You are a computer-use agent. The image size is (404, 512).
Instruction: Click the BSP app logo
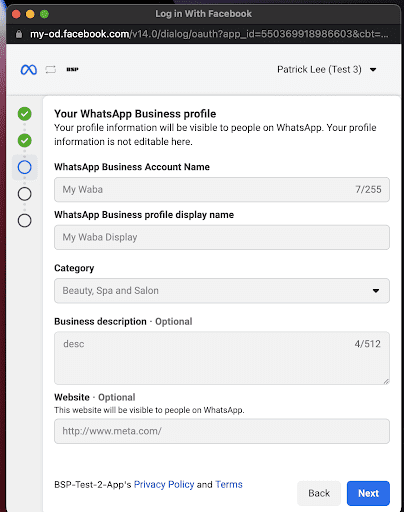pos(72,69)
